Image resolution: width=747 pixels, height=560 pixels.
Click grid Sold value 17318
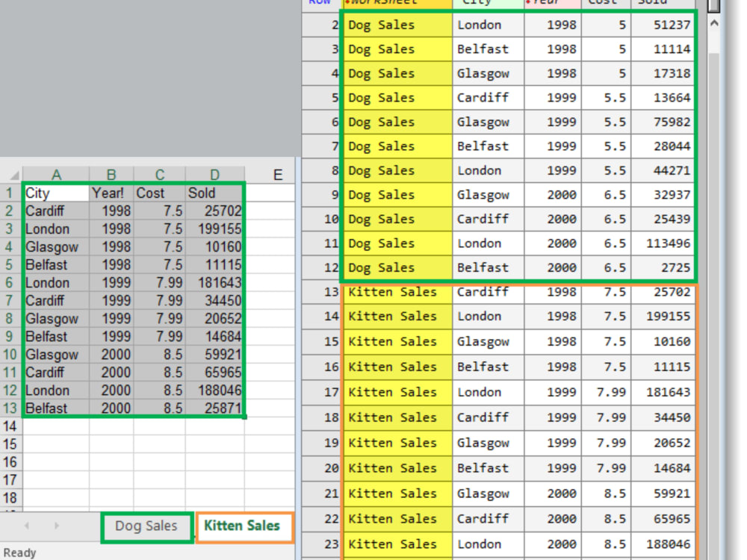pos(662,73)
